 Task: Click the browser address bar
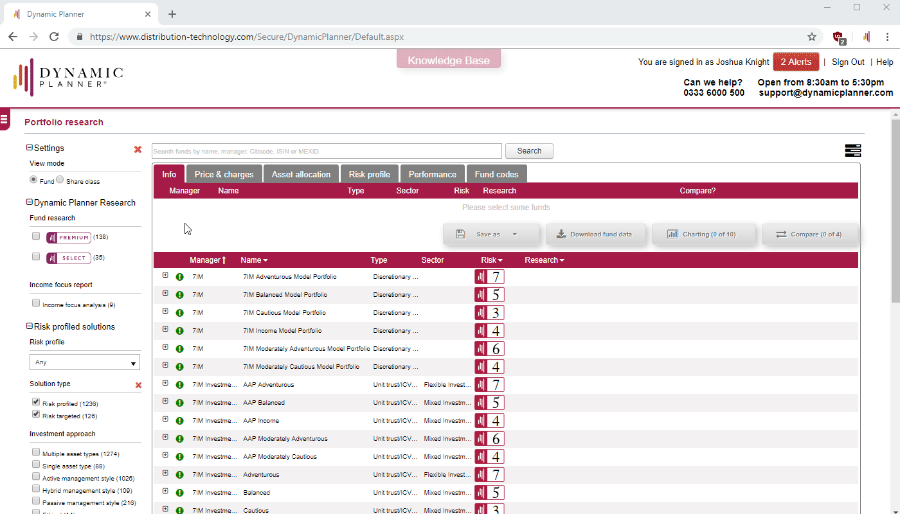click(445, 37)
